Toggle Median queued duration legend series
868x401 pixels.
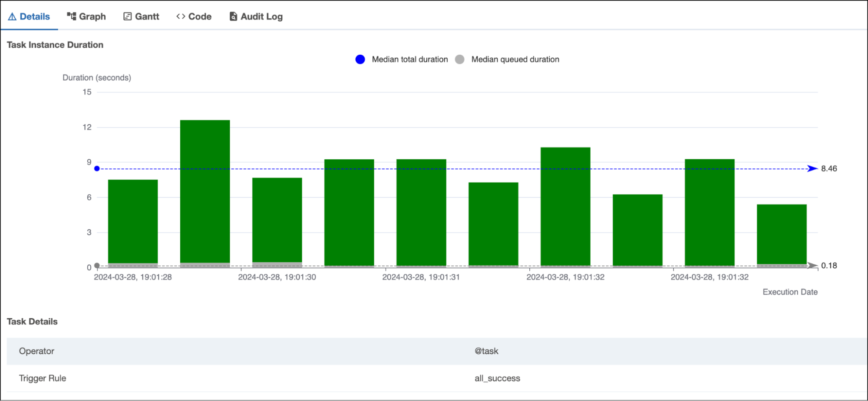(x=515, y=59)
